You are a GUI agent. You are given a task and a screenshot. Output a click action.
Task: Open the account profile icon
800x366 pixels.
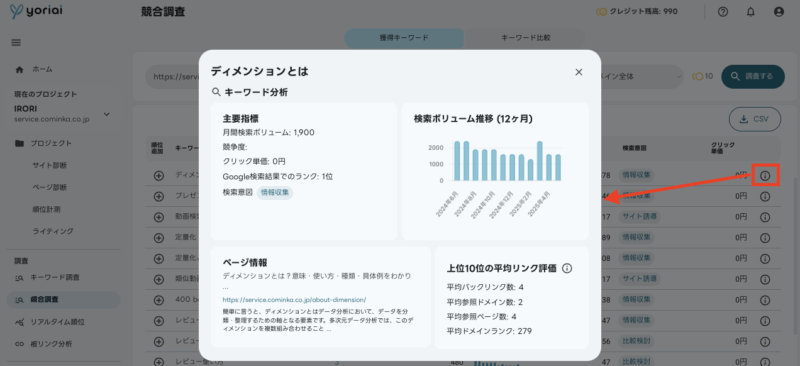779,12
